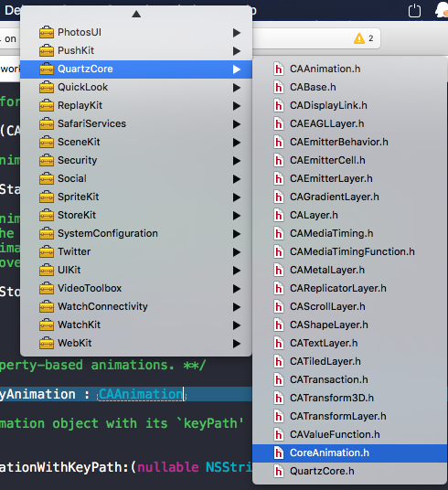Open CATiledLayer.h from the submenu
Viewport: 448px width, 490px height.
click(349, 362)
